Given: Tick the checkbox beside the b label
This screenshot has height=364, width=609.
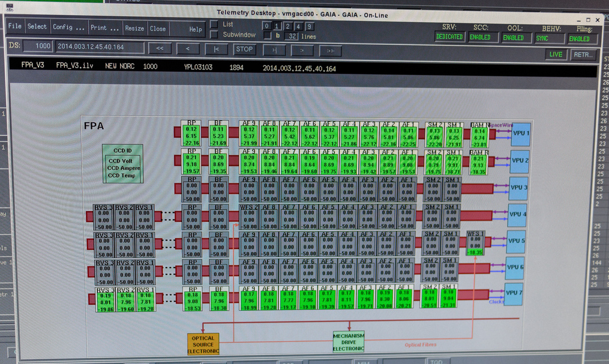Looking at the screenshot, I should tap(268, 36).
